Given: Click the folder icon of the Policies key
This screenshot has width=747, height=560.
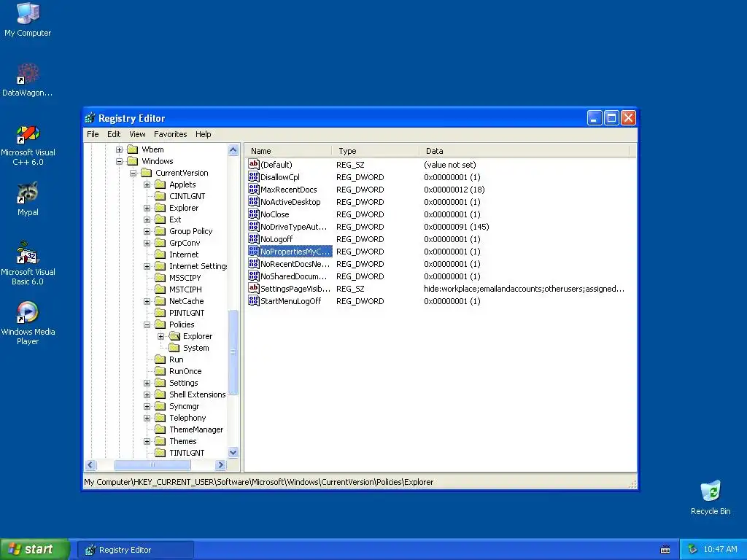Looking at the screenshot, I should (160, 324).
